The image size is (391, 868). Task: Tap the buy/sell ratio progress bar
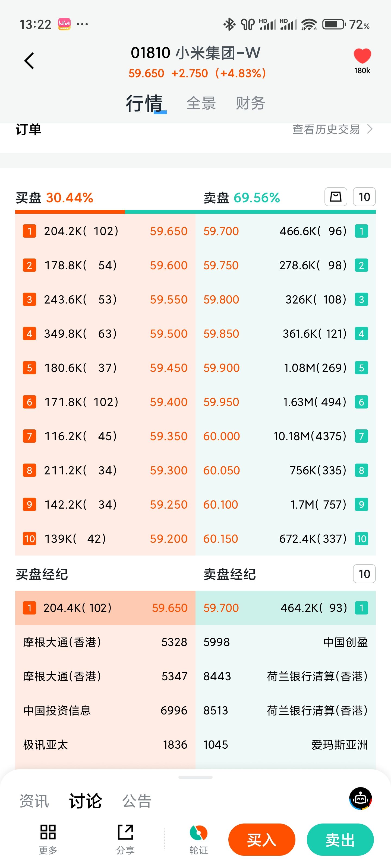click(195, 212)
